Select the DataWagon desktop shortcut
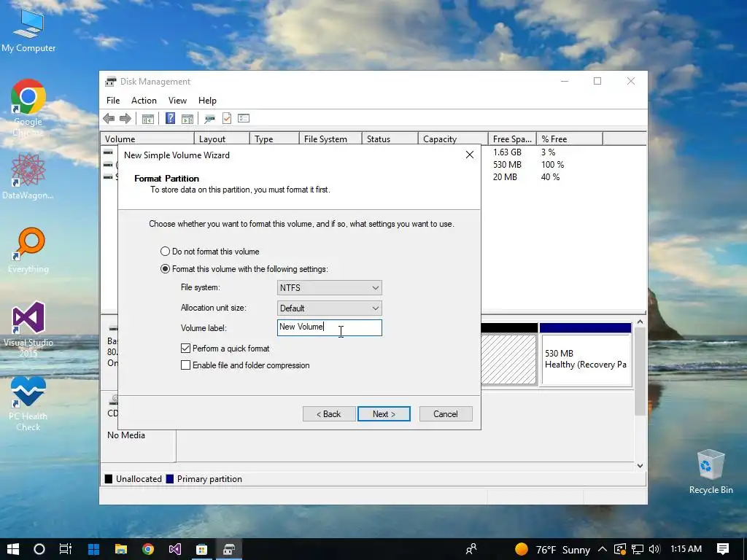The image size is (747, 560). 28,176
